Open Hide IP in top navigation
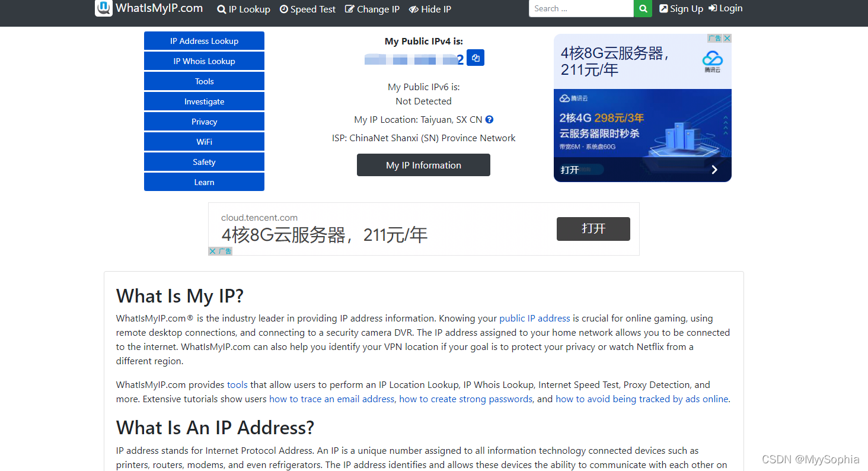This screenshot has height=471, width=868. coord(430,9)
